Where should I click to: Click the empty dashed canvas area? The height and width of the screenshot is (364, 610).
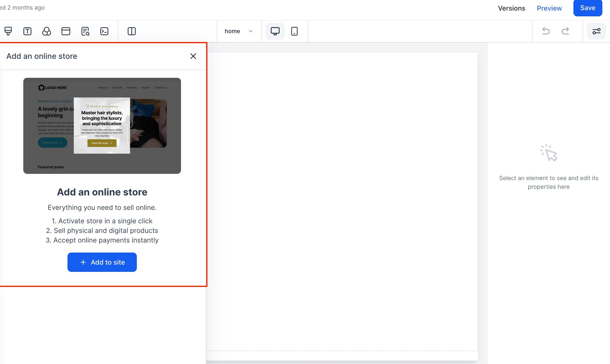[x=342, y=201]
